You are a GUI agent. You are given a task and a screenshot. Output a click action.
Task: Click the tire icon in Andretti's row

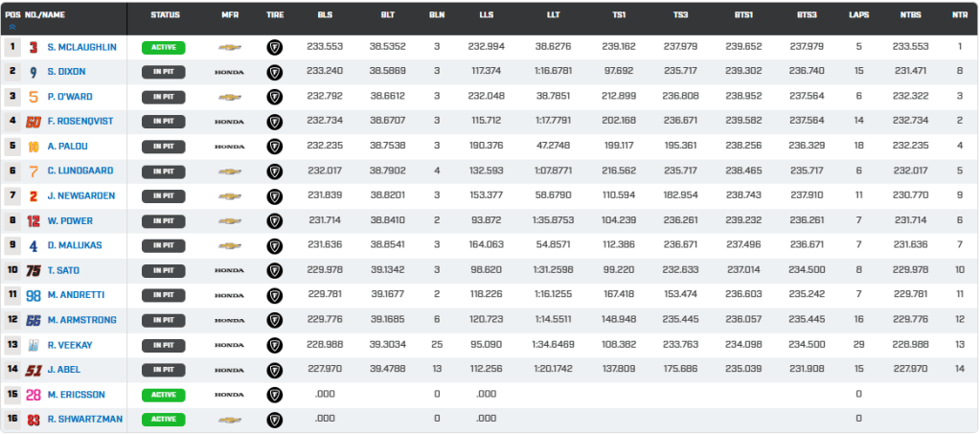click(274, 295)
